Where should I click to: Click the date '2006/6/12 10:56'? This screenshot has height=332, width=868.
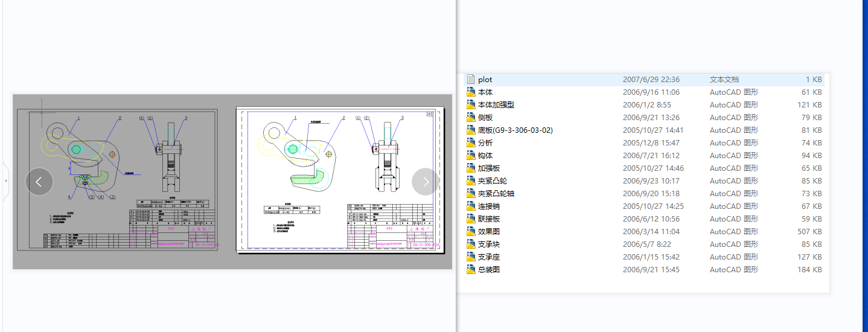tap(651, 219)
